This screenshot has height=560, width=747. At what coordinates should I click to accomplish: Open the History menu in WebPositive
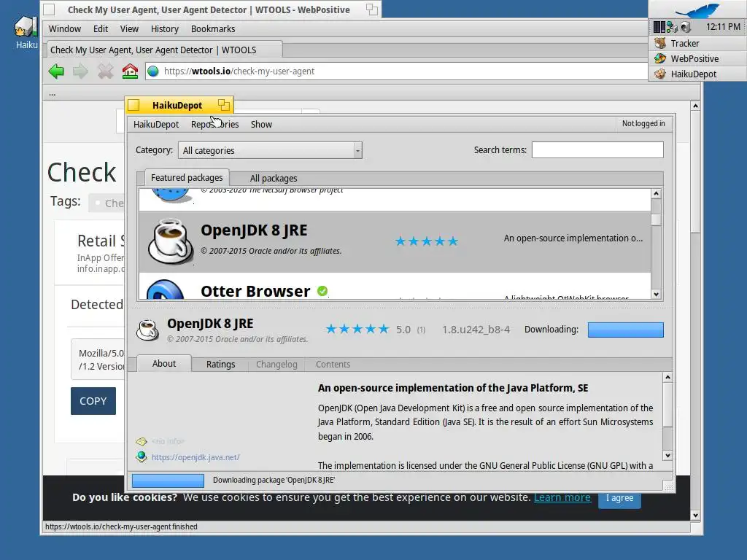click(x=164, y=28)
